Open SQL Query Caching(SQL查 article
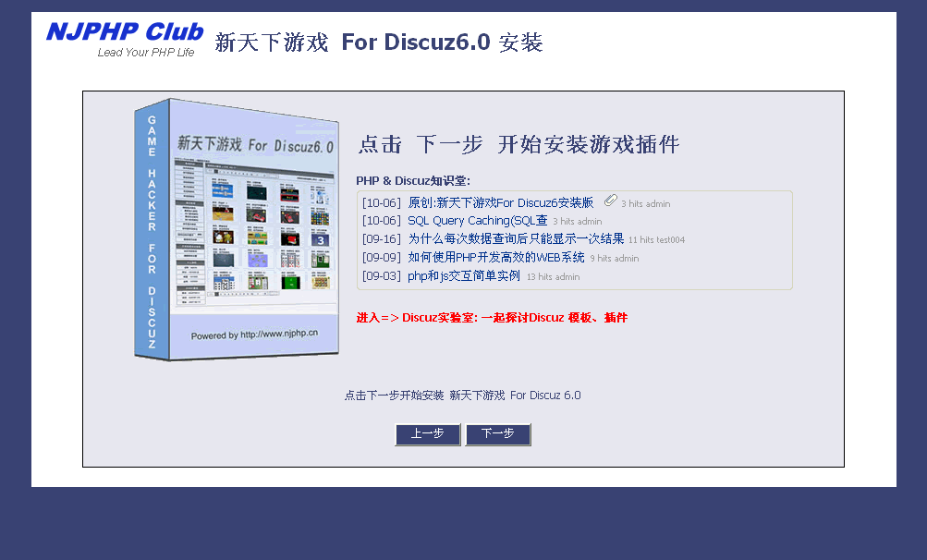The image size is (927, 560). pyautogui.click(x=478, y=221)
